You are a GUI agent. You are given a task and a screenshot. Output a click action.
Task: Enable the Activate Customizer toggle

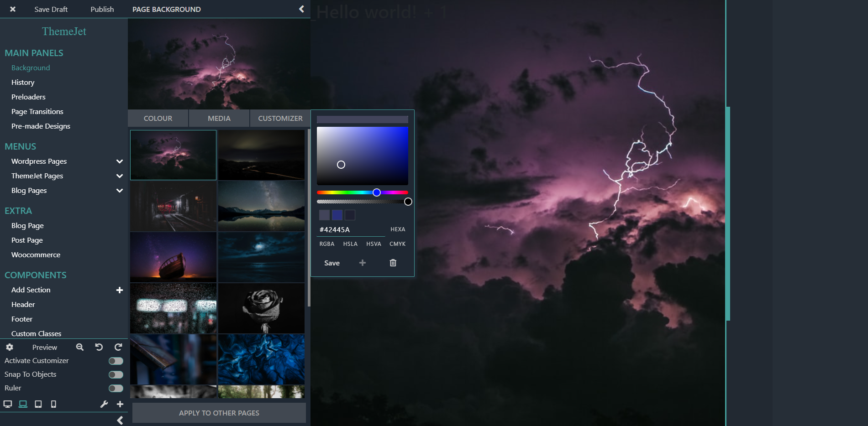pyautogui.click(x=116, y=360)
